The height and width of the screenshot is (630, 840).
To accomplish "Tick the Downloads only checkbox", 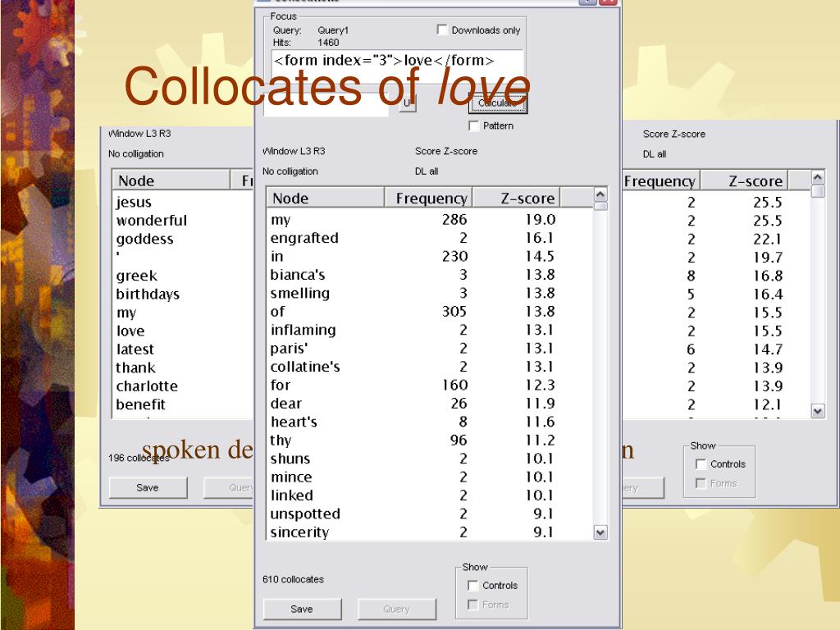I will pyautogui.click(x=442, y=30).
